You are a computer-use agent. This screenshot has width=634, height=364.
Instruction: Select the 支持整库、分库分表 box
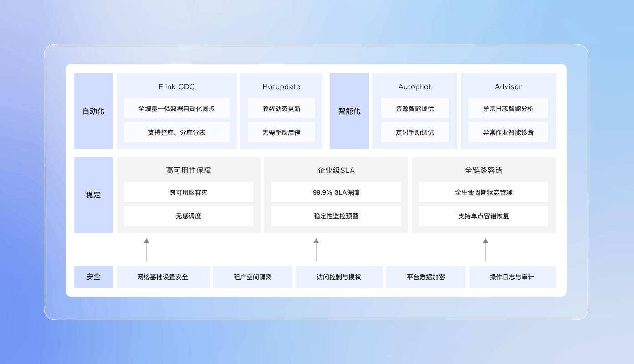coord(177,132)
